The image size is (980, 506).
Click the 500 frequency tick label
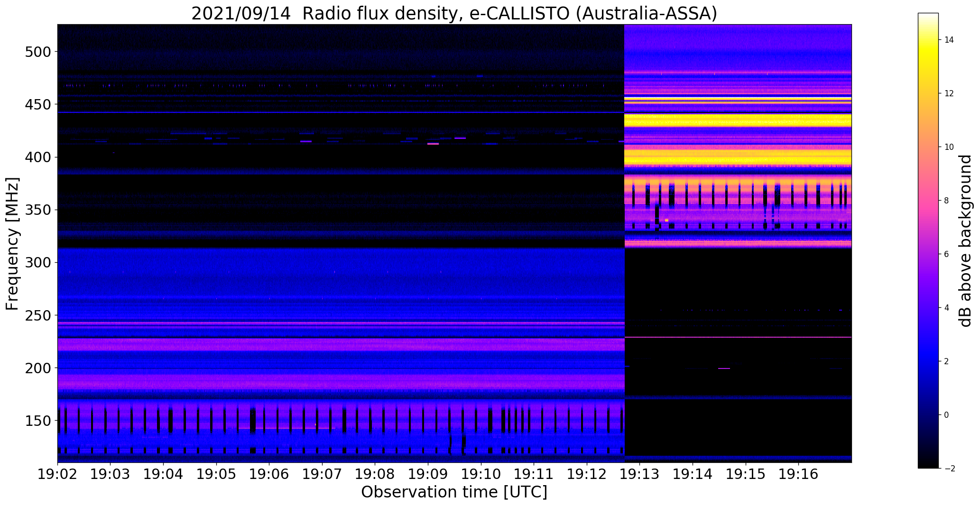[x=37, y=52]
